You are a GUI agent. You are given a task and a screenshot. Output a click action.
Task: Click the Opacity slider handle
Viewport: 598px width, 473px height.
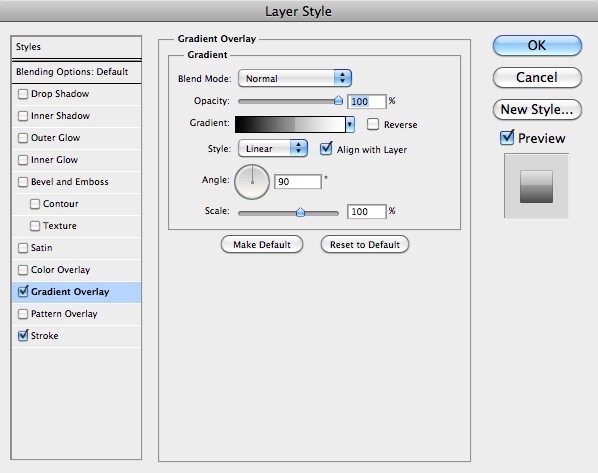pos(338,100)
